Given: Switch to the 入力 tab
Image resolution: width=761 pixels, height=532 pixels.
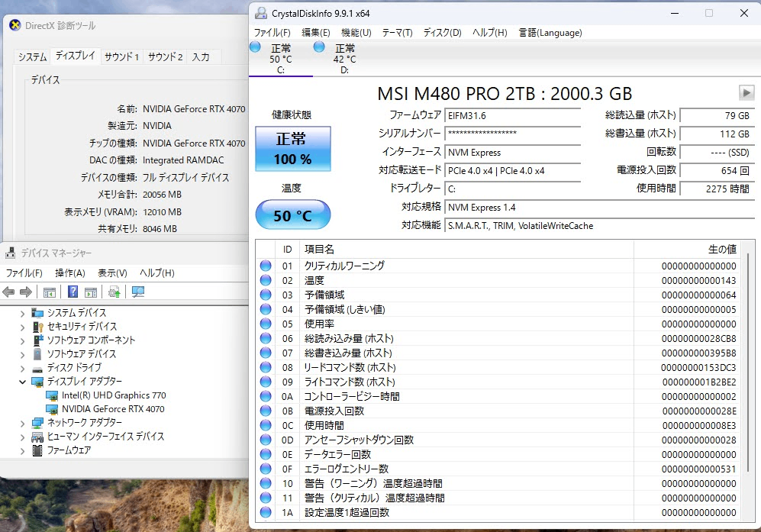Looking at the screenshot, I should (x=201, y=56).
